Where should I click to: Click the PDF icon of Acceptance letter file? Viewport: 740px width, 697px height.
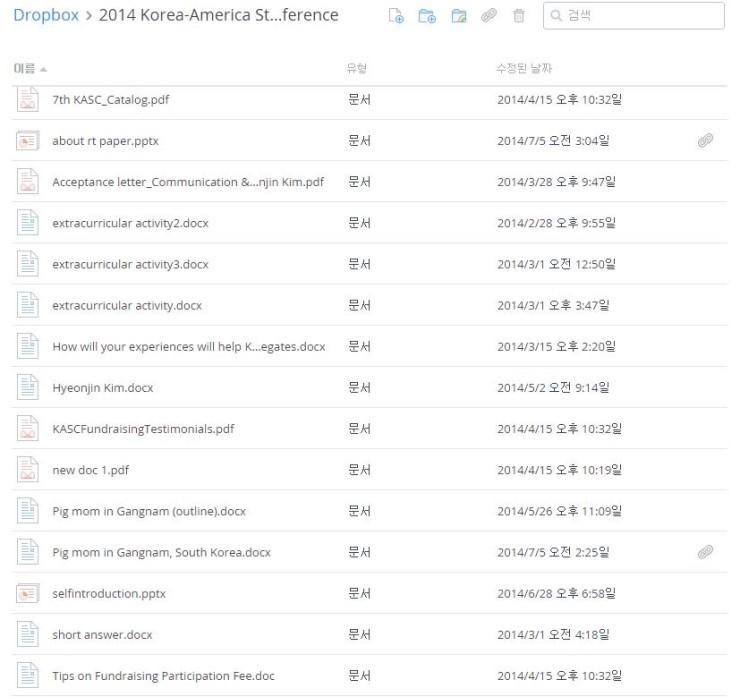[x=27, y=182]
